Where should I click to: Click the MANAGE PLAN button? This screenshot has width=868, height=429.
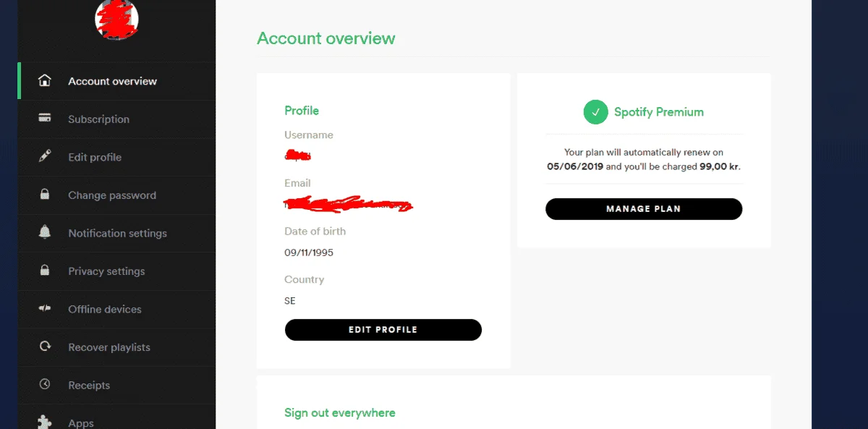click(x=643, y=208)
